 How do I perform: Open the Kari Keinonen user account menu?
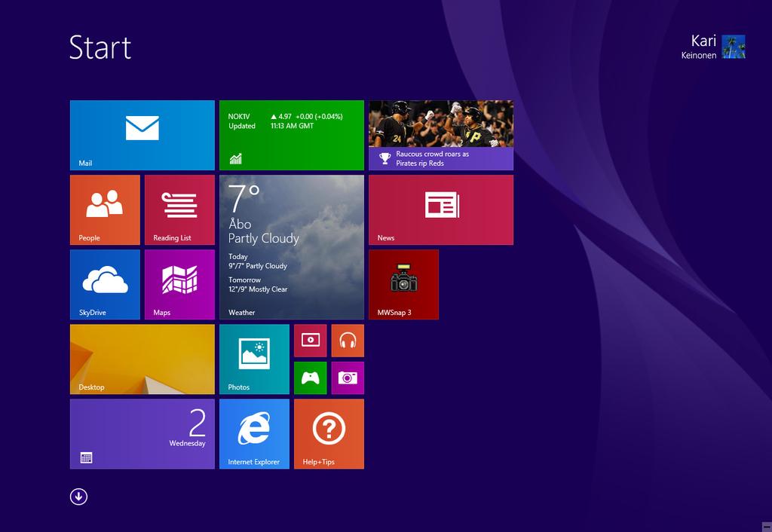[x=713, y=47]
